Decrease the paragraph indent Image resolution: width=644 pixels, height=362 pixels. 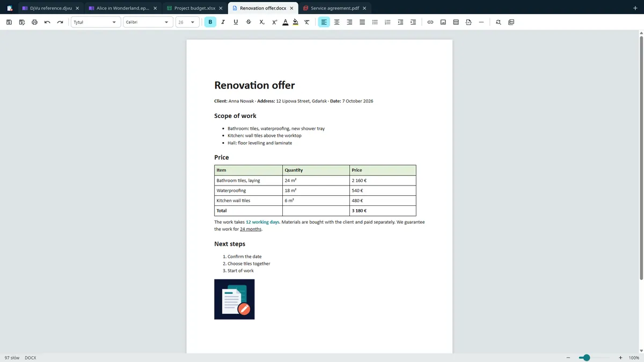coord(400,22)
